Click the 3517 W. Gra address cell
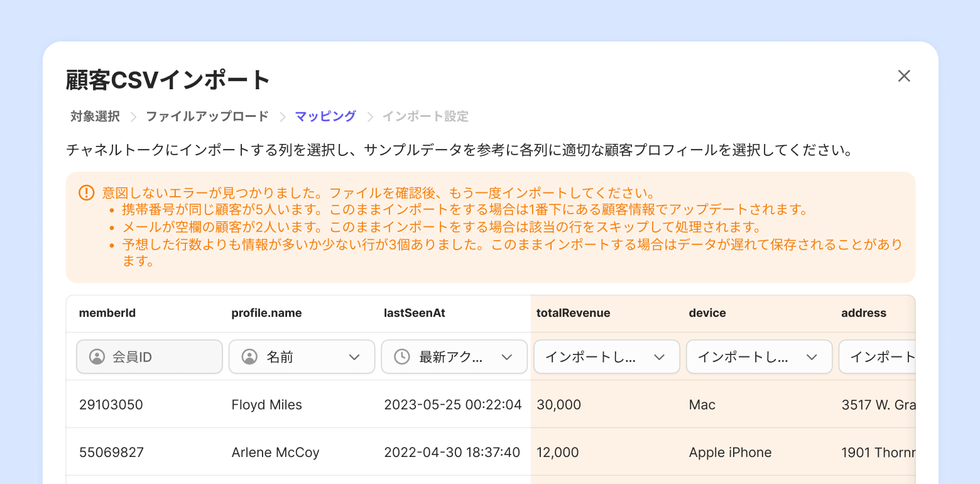The image size is (980, 484). (878, 405)
